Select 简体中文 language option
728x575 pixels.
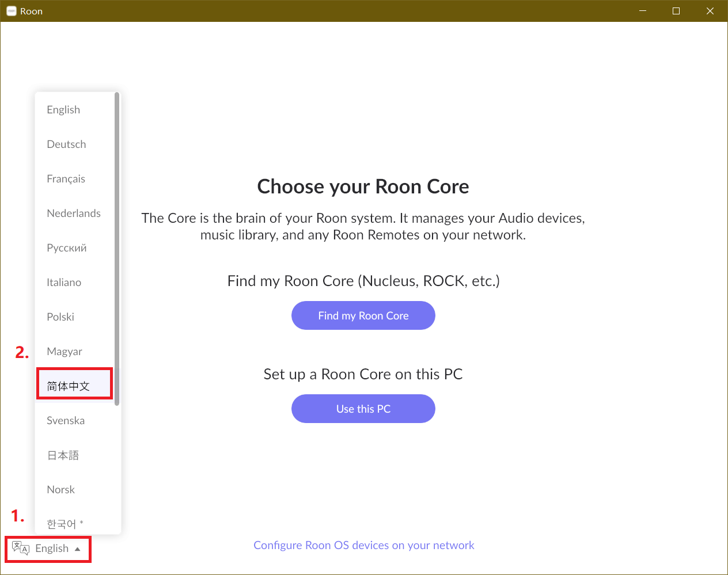click(69, 386)
